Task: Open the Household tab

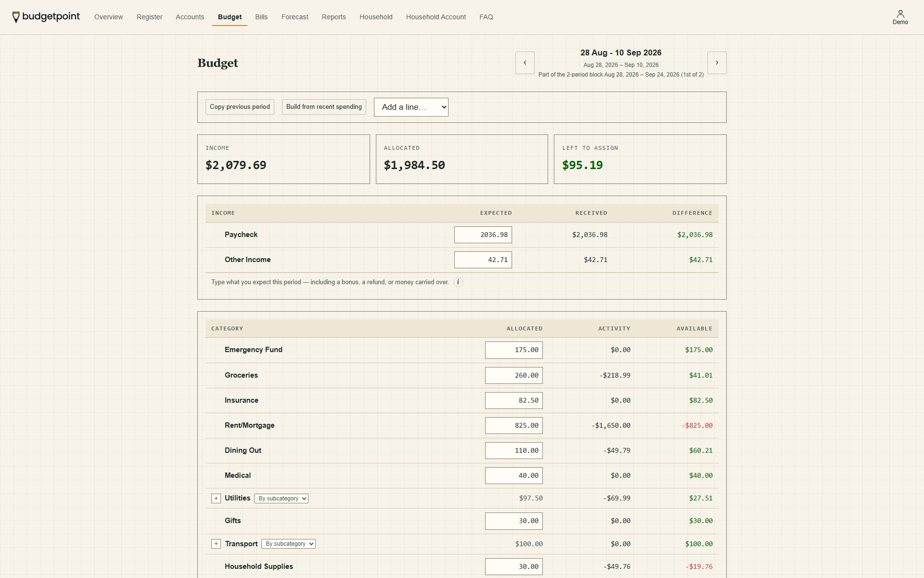Action: tap(376, 17)
